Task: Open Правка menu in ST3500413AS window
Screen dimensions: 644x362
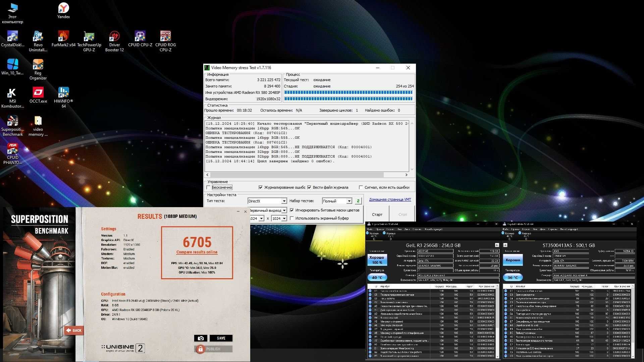Action: pos(515,229)
